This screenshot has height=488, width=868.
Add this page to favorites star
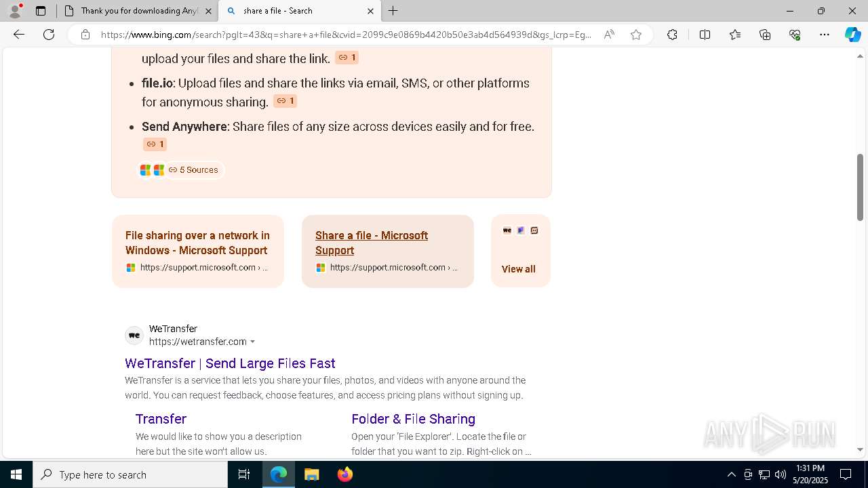636,35
